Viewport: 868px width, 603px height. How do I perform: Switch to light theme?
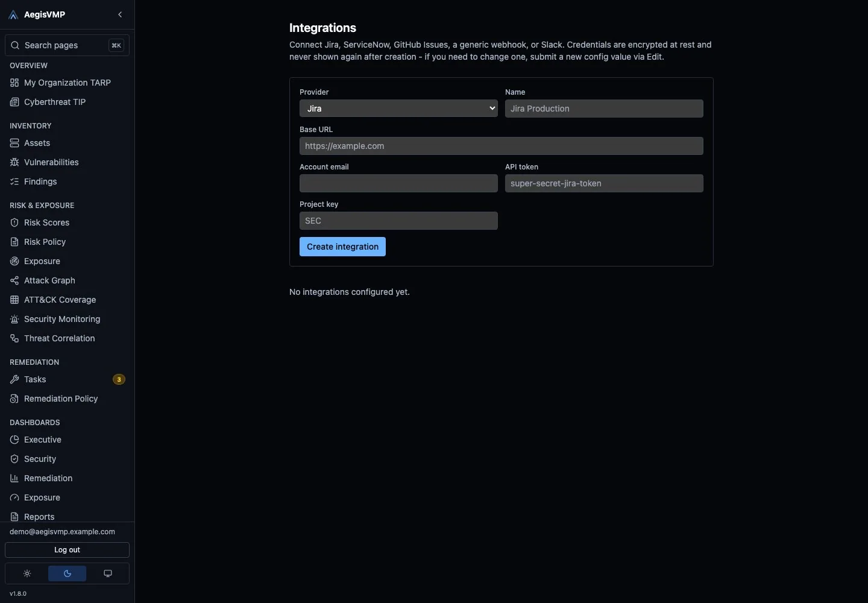tap(27, 573)
